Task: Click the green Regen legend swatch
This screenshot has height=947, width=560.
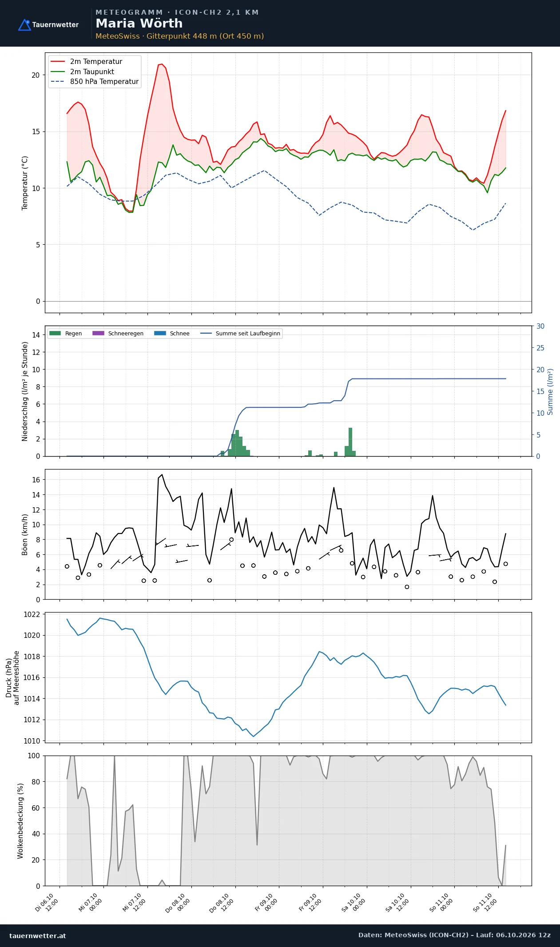Action: point(55,333)
